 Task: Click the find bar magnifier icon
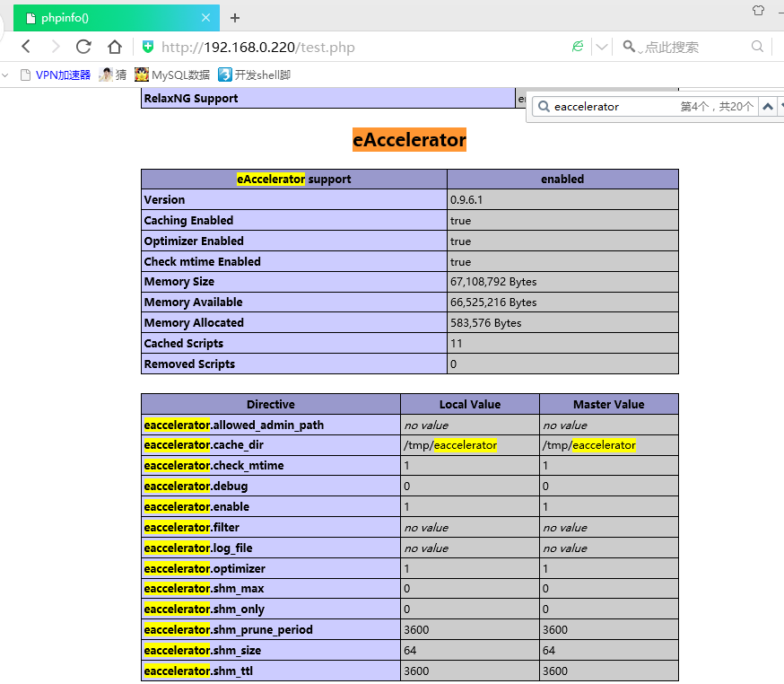tap(544, 107)
